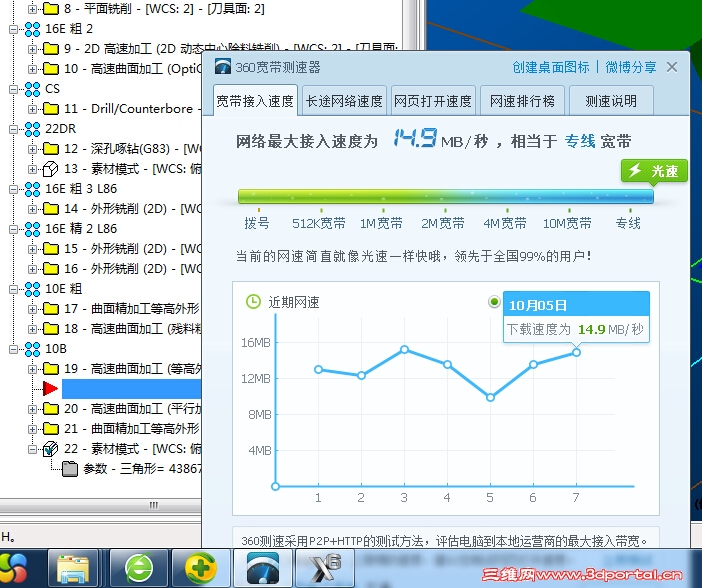This screenshot has height=588, width=702.
Task: Expand operation 19 高速曲面加工
Action: click(32, 369)
